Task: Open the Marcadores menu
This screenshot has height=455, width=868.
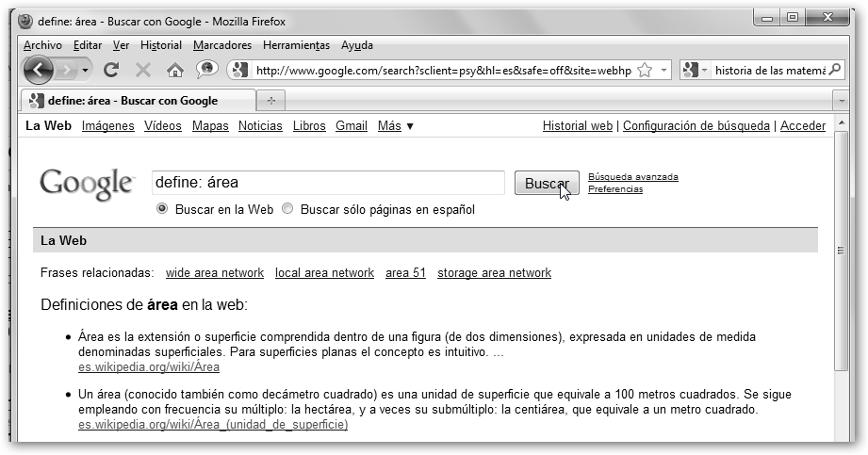Action: tap(222, 45)
